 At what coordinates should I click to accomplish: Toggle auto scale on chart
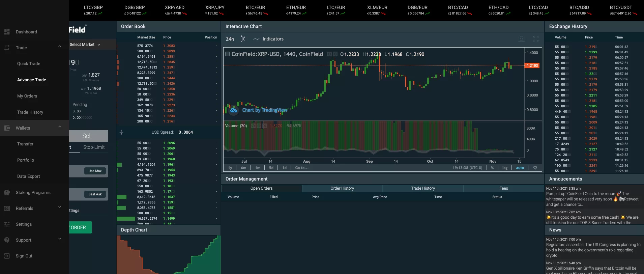point(520,168)
